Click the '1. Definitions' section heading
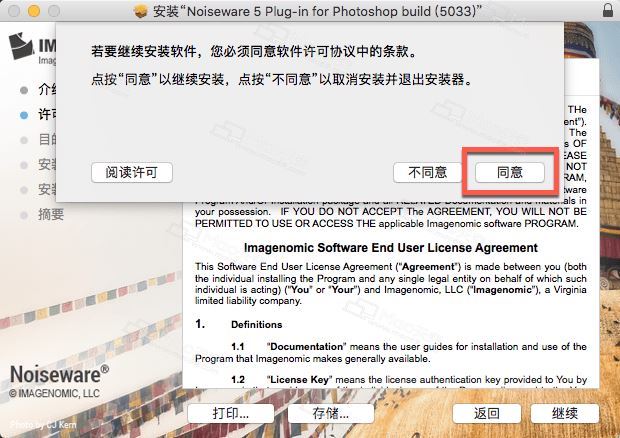Screen dimensions: 620x438 point(238,324)
